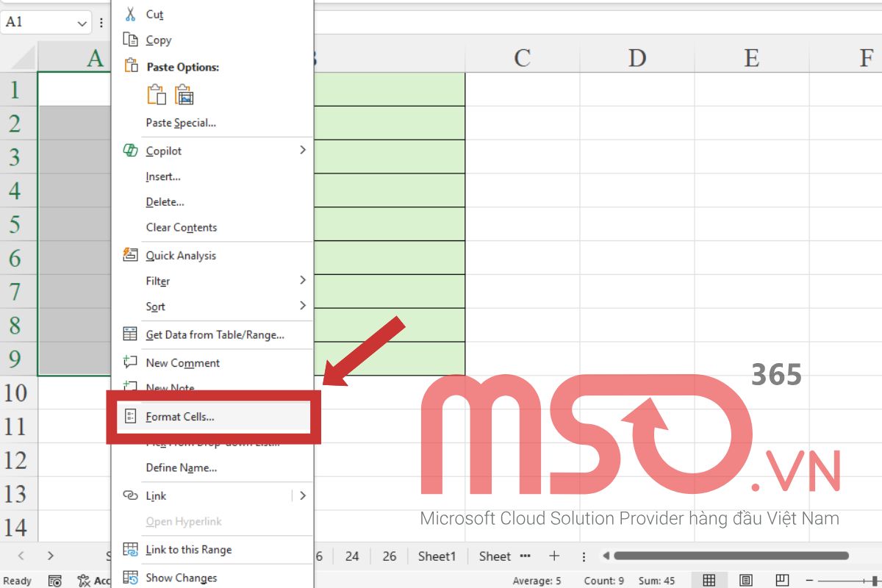The width and height of the screenshot is (882, 588).
Task: Click the Link chain icon
Action: 130,495
